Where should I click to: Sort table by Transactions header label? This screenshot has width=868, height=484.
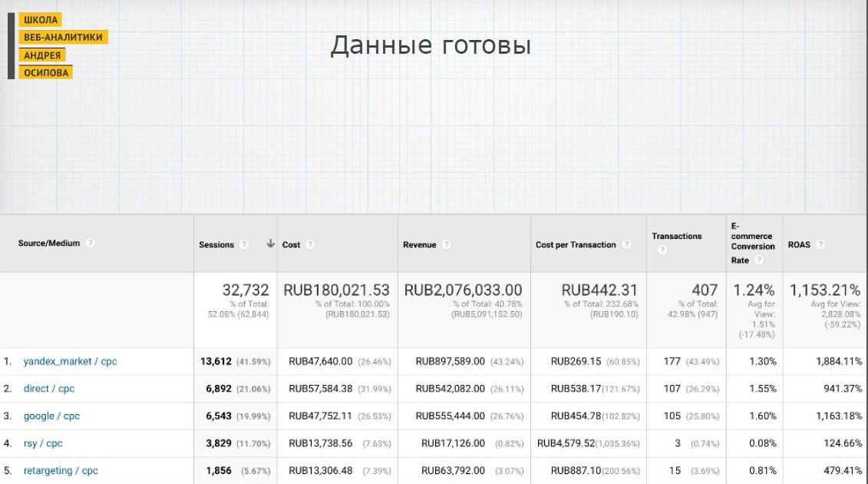click(x=676, y=236)
